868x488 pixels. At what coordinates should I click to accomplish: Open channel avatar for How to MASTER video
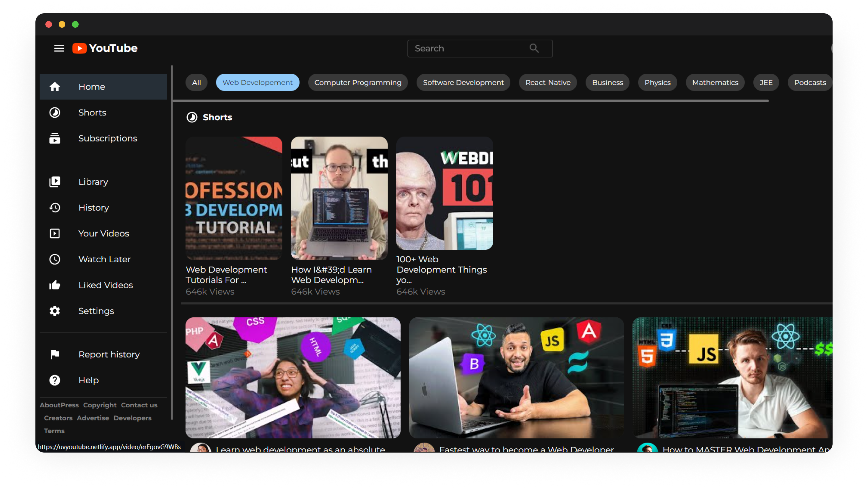point(647,448)
